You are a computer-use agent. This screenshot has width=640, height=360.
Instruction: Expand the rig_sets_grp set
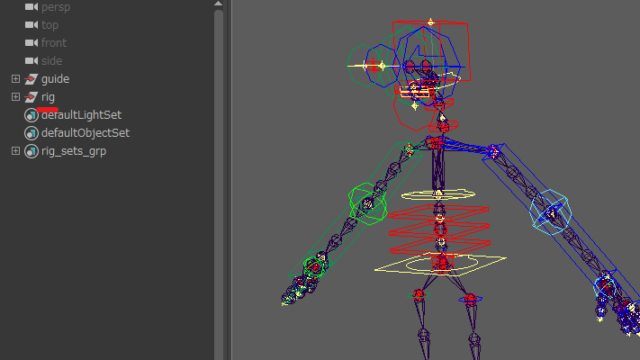(x=16, y=151)
